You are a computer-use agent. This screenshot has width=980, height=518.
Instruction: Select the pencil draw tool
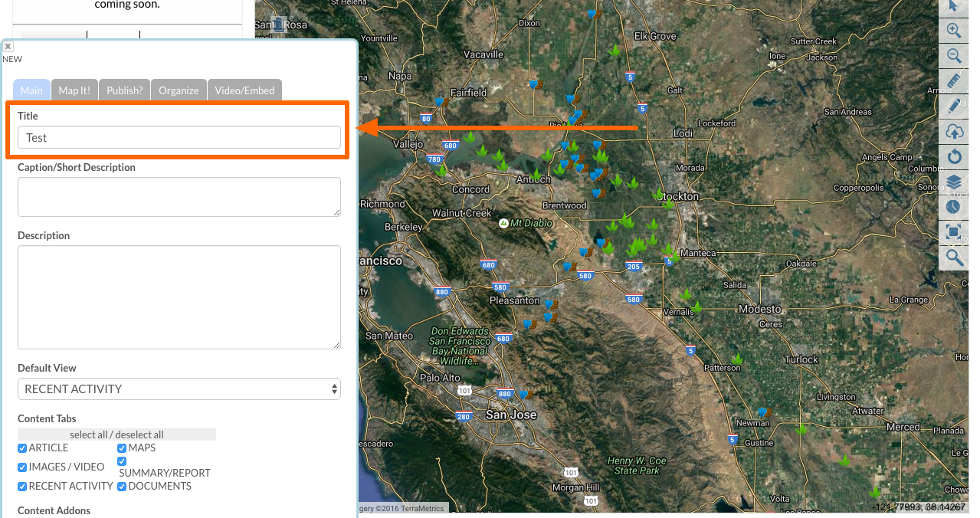click(954, 107)
